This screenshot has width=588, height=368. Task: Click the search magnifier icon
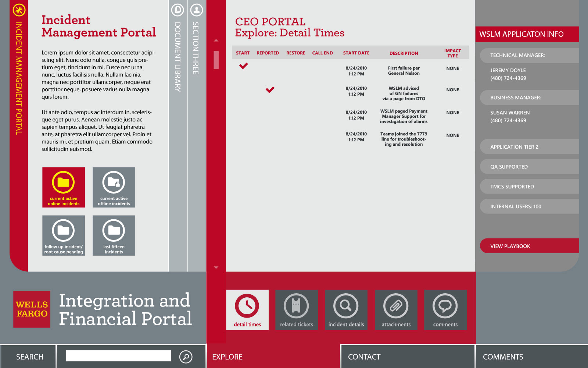coord(186,357)
